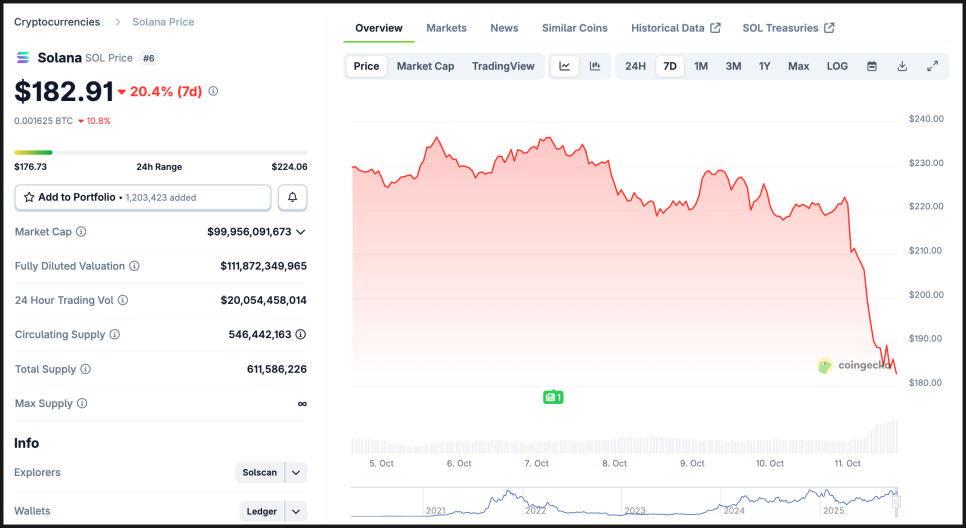This screenshot has height=528, width=966.
Task: Open the Markets tab
Action: coord(446,28)
